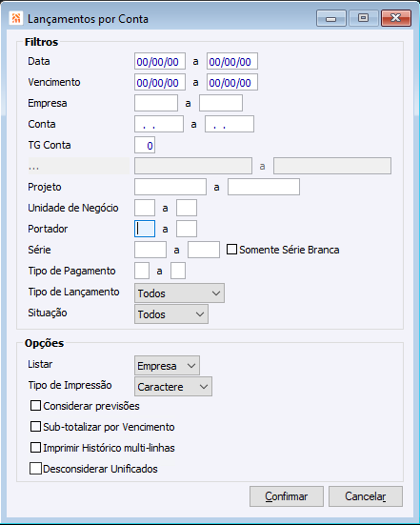The width and height of the screenshot is (420, 525).
Task: Select the Vencimento start date field
Action: tap(160, 82)
